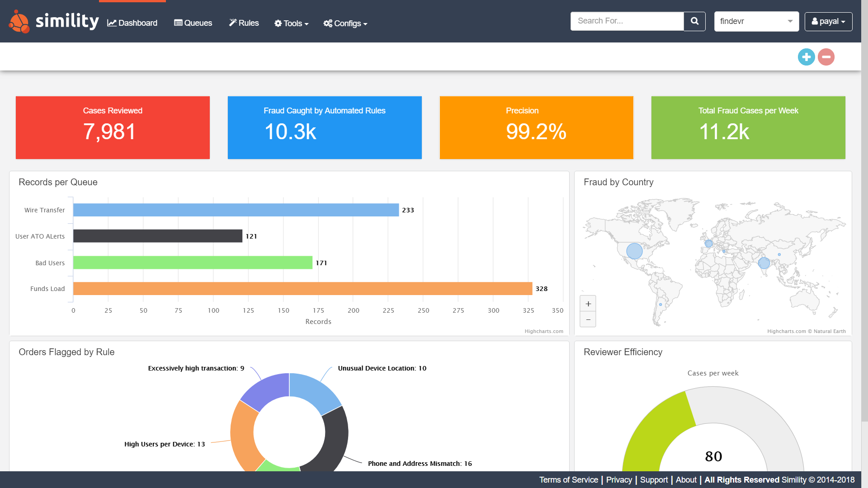The image size is (868, 488).
Task: Zoom in on the fraud map
Action: point(588,304)
